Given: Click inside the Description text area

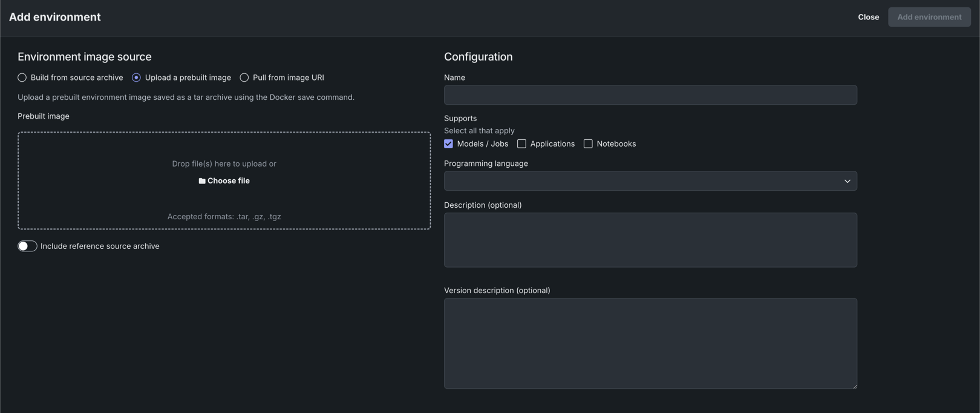Looking at the screenshot, I should pyautogui.click(x=650, y=240).
